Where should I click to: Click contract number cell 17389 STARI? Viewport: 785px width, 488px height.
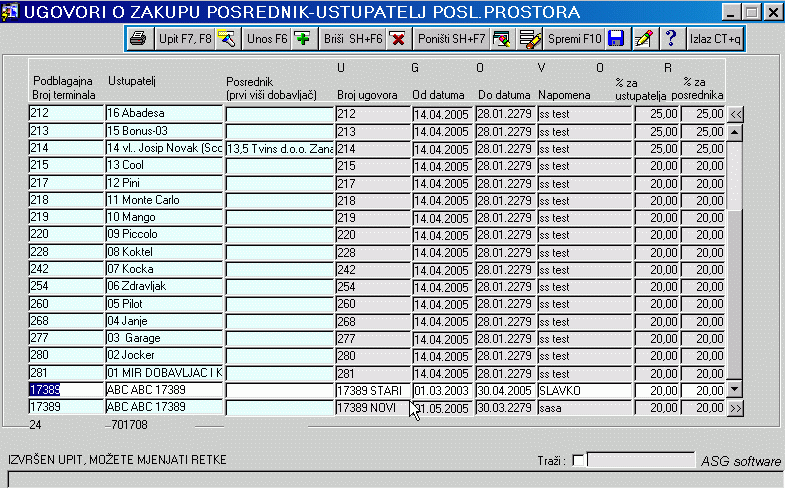[x=373, y=390]
